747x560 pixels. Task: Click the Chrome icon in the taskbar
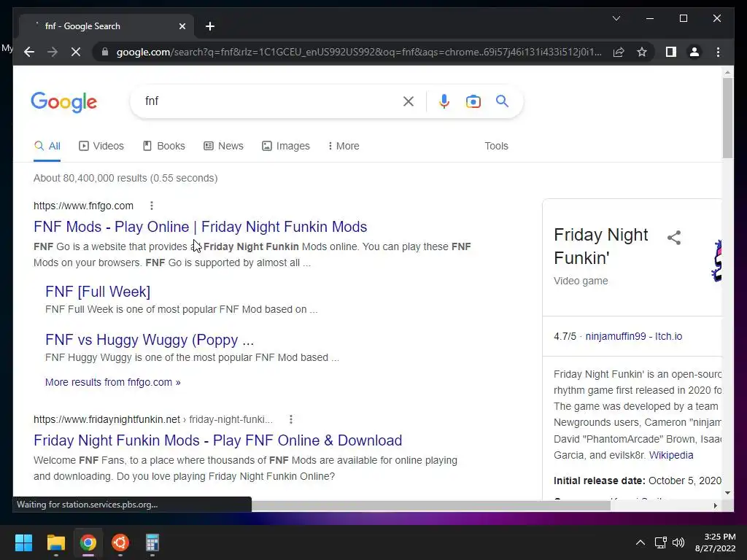click(88, 542)
